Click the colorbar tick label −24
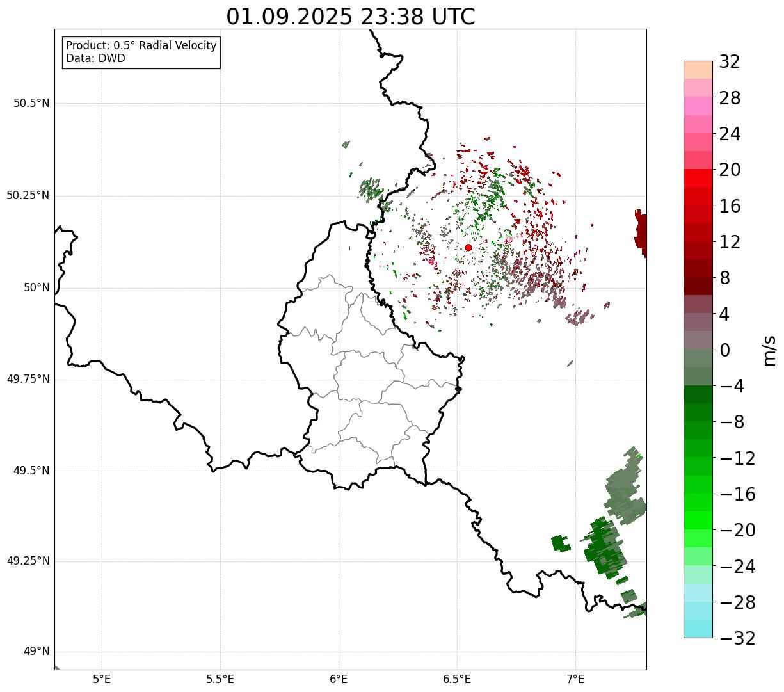784x692 pixels. 737,567
